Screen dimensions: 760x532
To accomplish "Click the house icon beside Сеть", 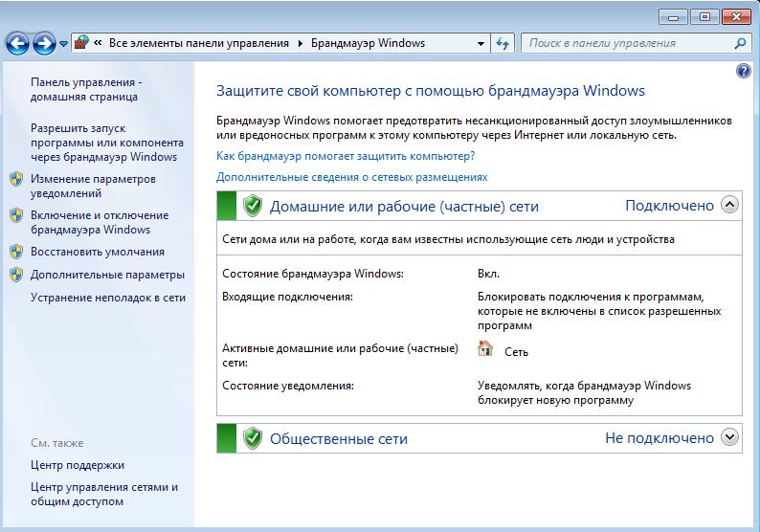I will 485,349.
